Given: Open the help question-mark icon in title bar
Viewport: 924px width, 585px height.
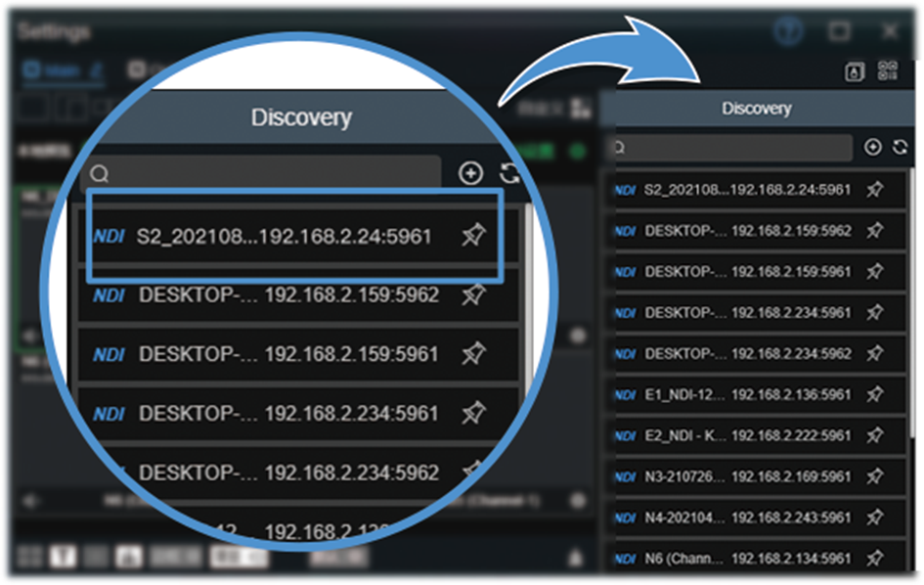Looking at the screenshot, I should pos(788,30).
